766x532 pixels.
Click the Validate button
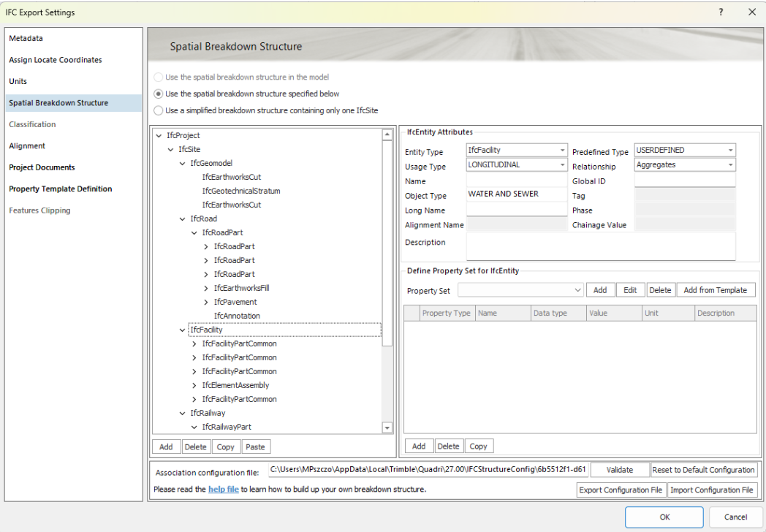620,470
